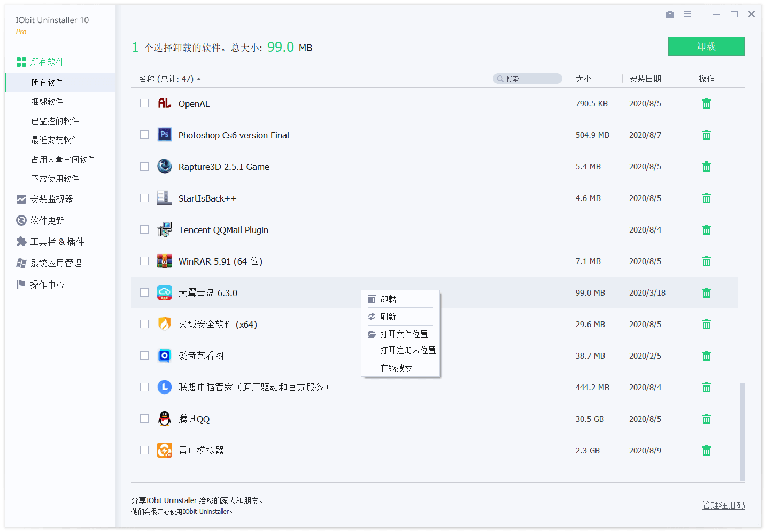Click the trash icon next to OpenAL
The image size is (766, 532).
point(706,103)
